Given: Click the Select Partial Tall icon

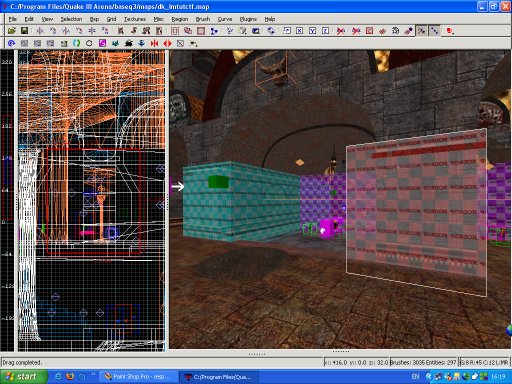Looking at the screenshot, I should click(x=146, y=31).
